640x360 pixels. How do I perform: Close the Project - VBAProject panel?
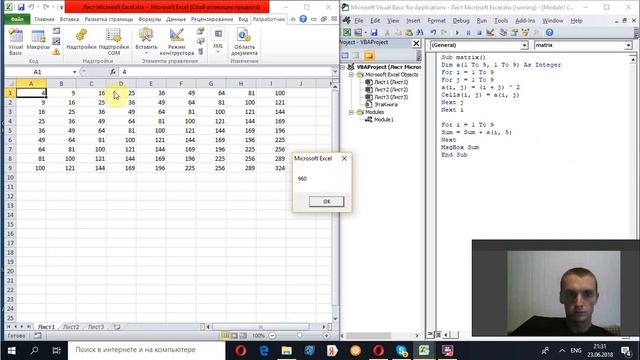416,43
